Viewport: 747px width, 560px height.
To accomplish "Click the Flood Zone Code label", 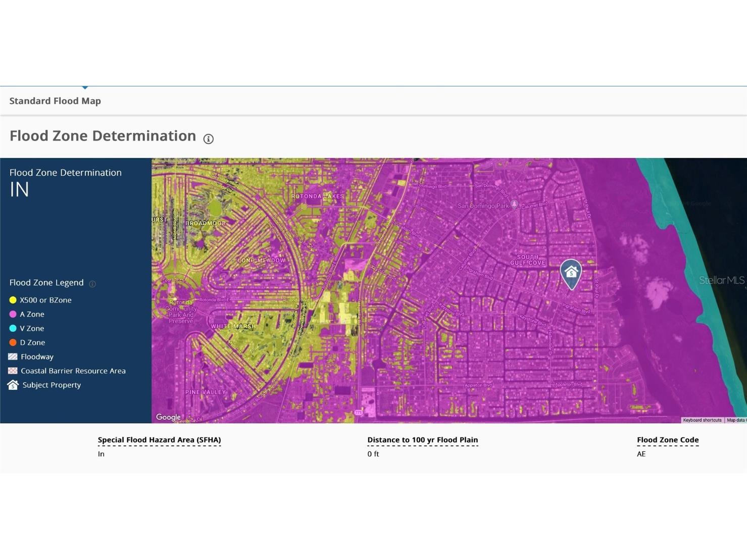I will [x=667, y=440].
